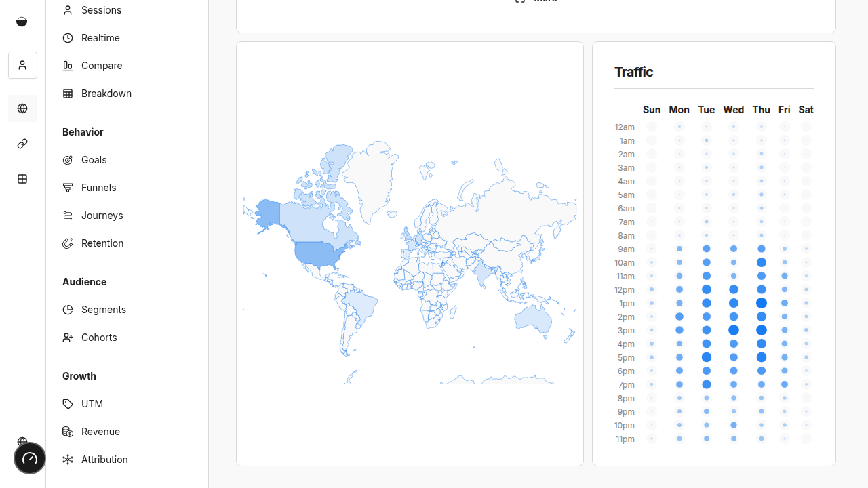Click the Realtime clock icon
This screenshot has width=868, height=488.
68,38
